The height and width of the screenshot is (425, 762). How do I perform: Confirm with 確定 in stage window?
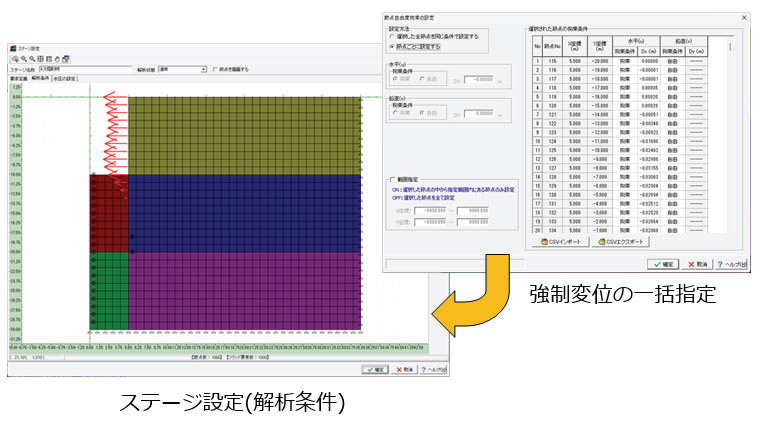[x=375, y=370]
